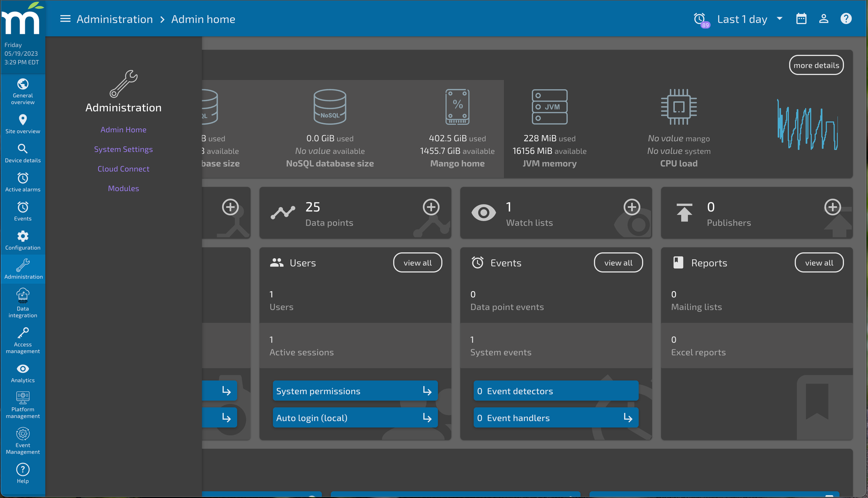Image resolution: width=868 pixels, height=498 pixels.
Task: Select Modules in Administration menu
Action: pyautogui.click(x=123, y=188)
